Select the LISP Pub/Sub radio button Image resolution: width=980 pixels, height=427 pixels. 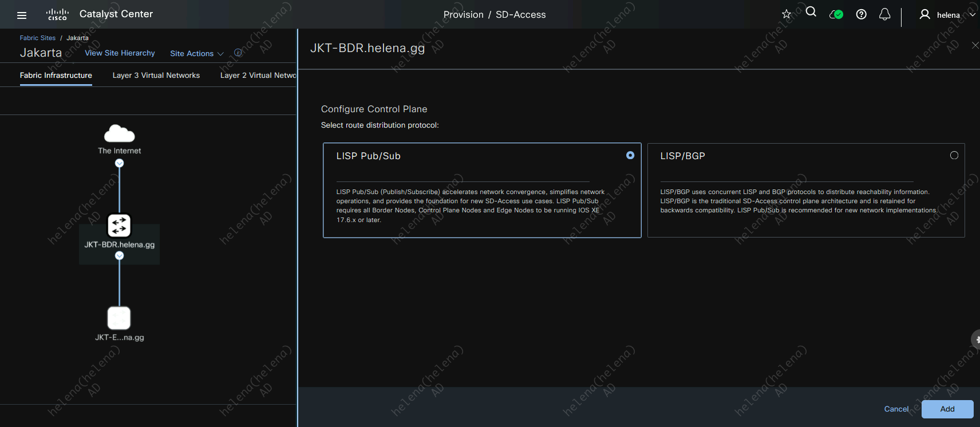(630, 155)
